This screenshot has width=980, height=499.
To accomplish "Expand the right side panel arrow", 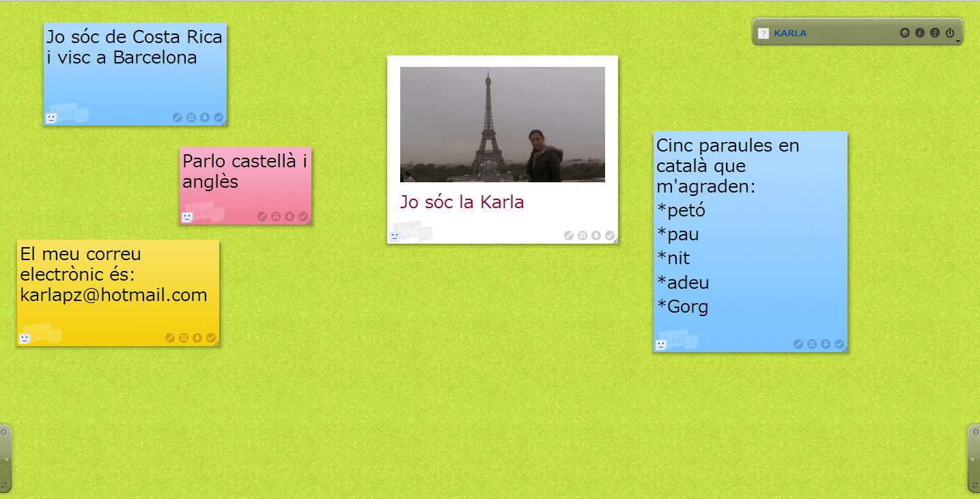I will click(x=975, y=431).
